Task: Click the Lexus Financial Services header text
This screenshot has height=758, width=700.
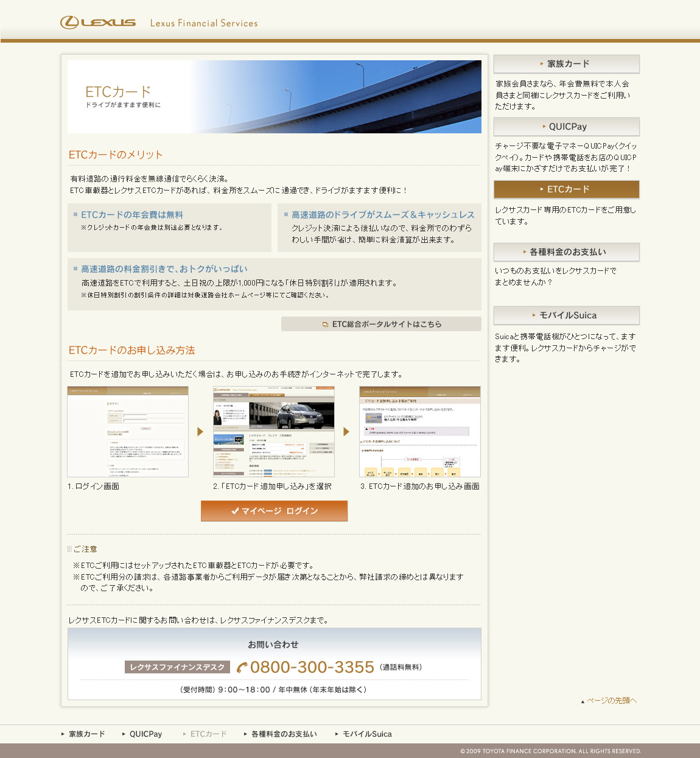Action: click(x=204, y=23)
